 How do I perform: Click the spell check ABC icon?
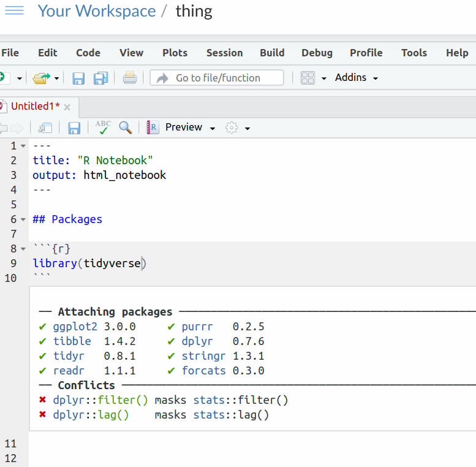(x=103, y=127)
